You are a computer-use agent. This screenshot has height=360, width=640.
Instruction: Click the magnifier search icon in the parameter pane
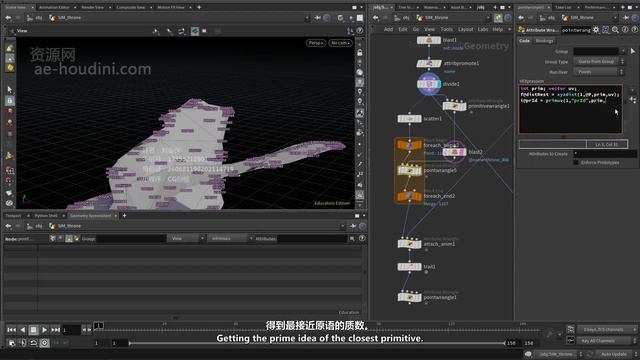click(x=616, y=30)
